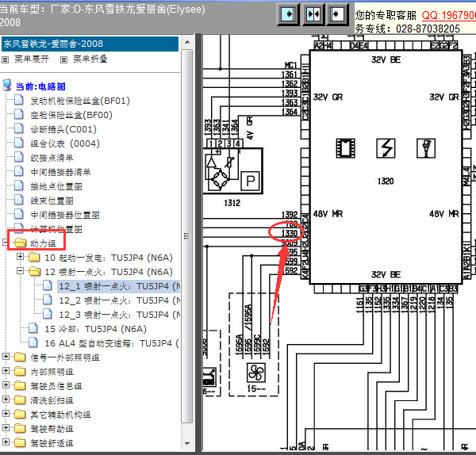This screenshot has width=476, height=455.
Task: Click document icon for 组合仪表 (0004)
Action: tap(19, 143)
